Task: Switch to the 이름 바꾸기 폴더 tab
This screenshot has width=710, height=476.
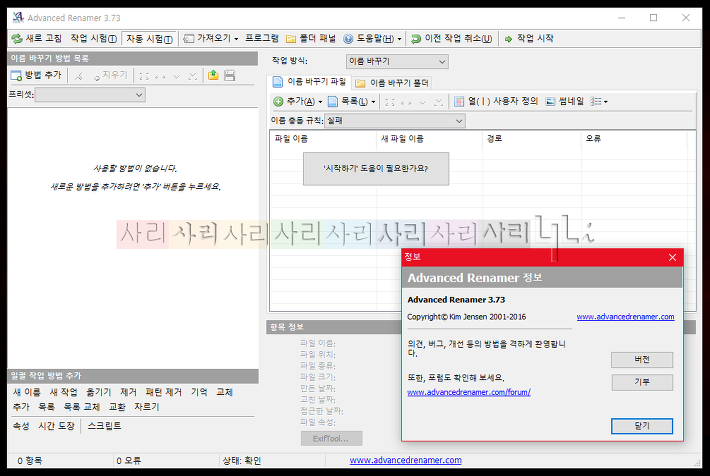Action: (x=392, y=83)
